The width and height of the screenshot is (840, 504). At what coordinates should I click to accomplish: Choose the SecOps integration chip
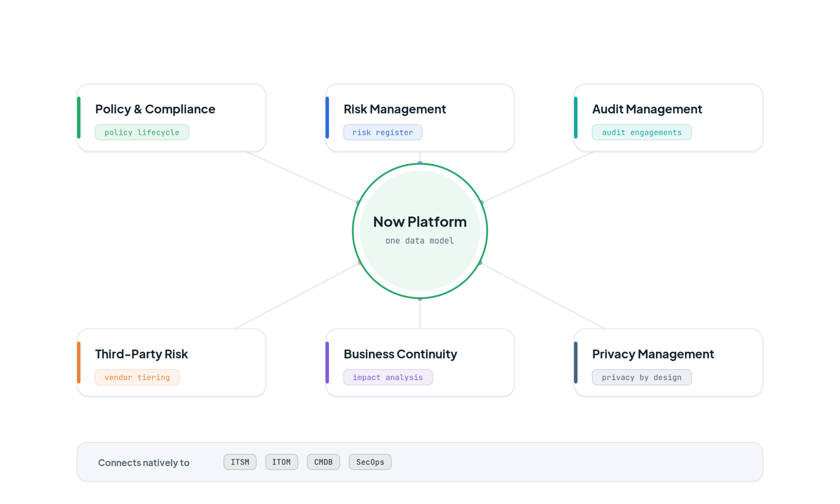click(370, 462)
